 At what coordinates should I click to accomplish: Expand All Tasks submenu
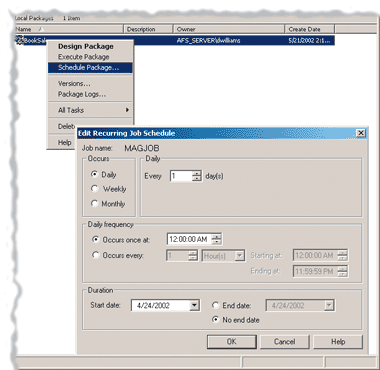[90, 110]
